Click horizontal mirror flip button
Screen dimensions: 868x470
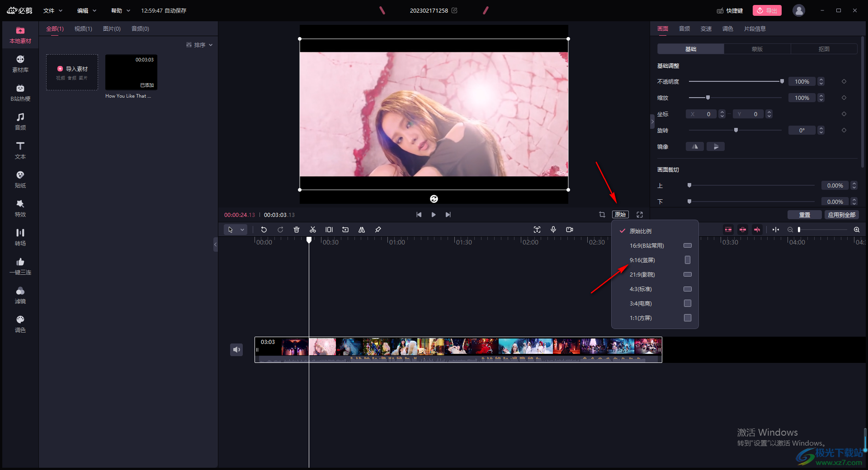point(695,146)
